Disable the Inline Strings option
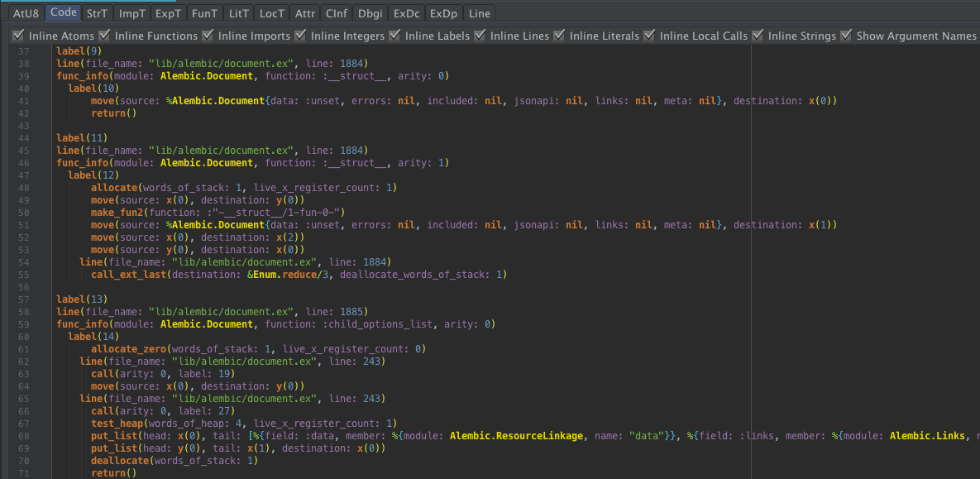 tap(758, 36)
